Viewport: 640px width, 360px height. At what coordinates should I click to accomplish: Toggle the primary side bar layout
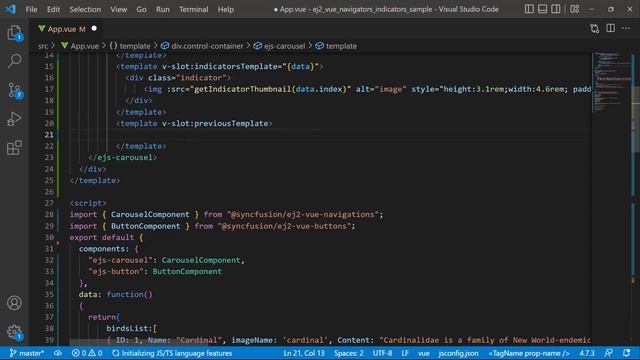pyautogui.click(x=529, y=9)
